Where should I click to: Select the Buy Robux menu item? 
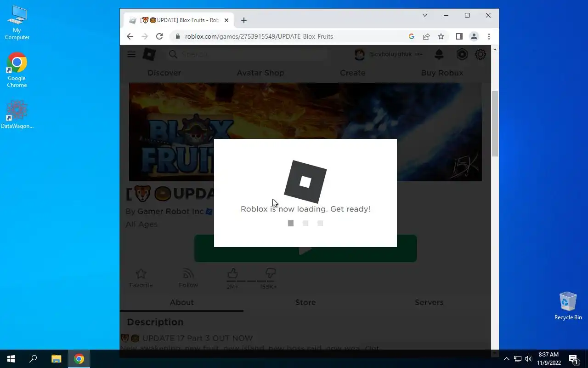pyautogui.click(x=442, y=73)
